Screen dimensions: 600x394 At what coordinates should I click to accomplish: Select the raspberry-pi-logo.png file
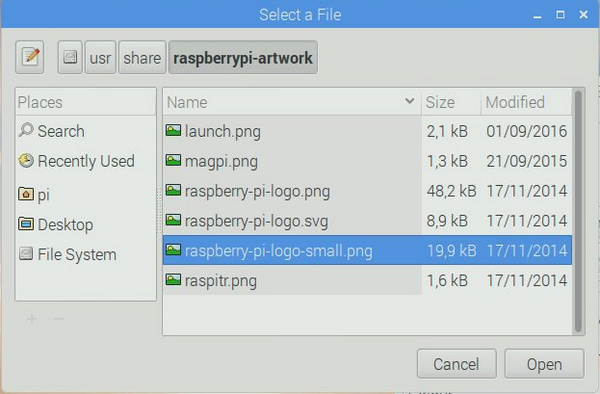coord(367,191)
